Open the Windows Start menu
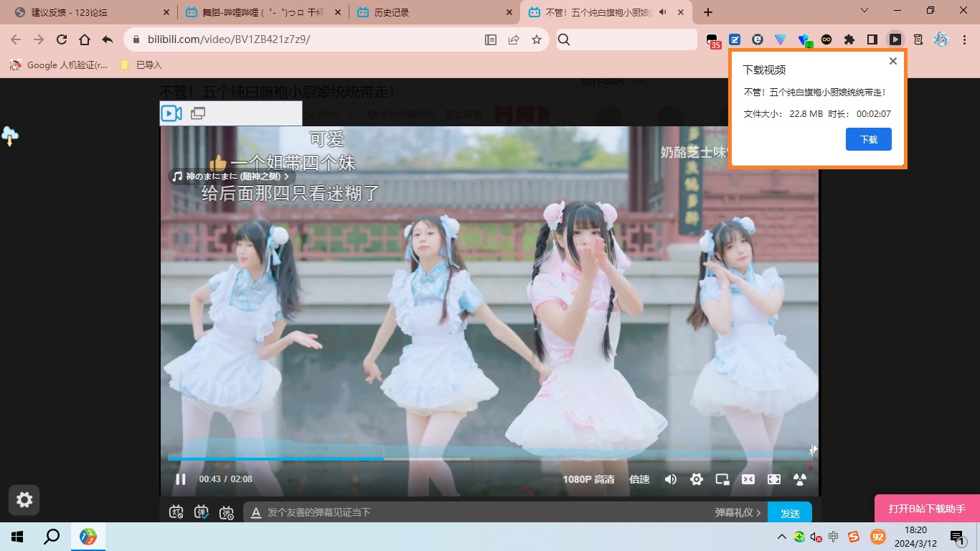 [x=17, y=537]
